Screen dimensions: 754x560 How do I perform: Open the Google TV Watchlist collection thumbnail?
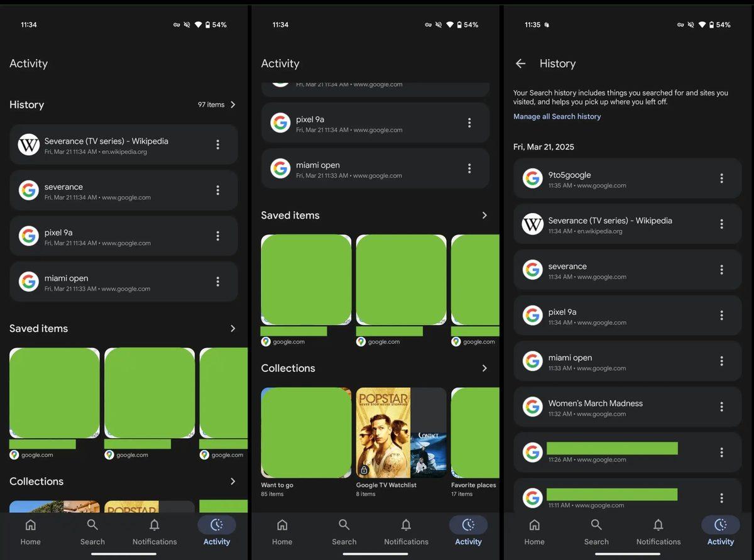401,432
